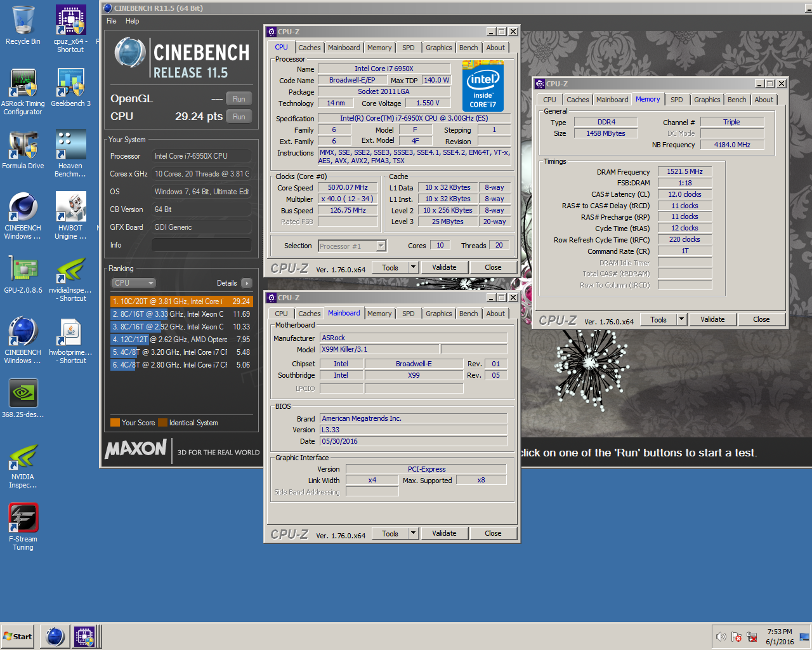This screenshot has width=812, height=650.
Task: Click the Show desktop icon beside the clock
Action: tap(804, 637)
